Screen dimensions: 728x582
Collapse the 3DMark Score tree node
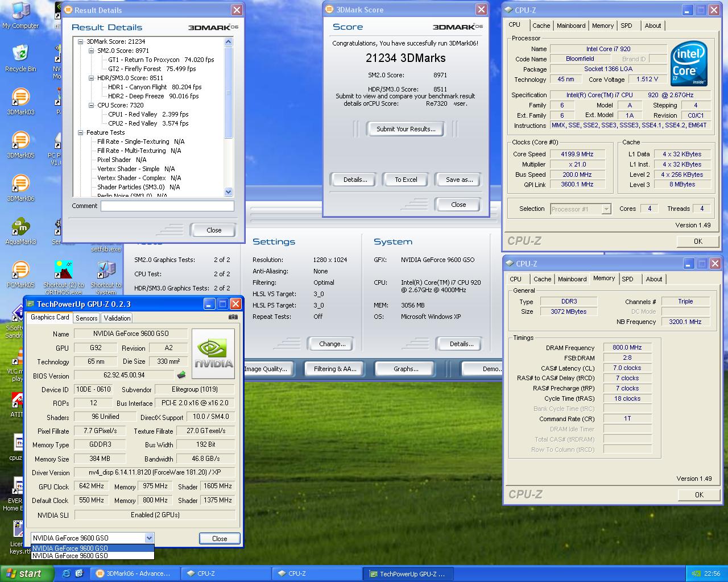point(80,41)
